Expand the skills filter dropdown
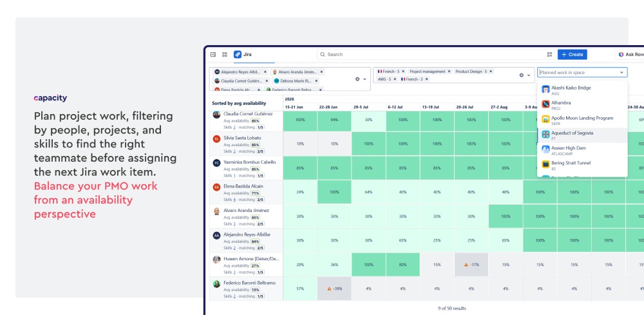This screenshot has height=315, width=644. point(529,75)
